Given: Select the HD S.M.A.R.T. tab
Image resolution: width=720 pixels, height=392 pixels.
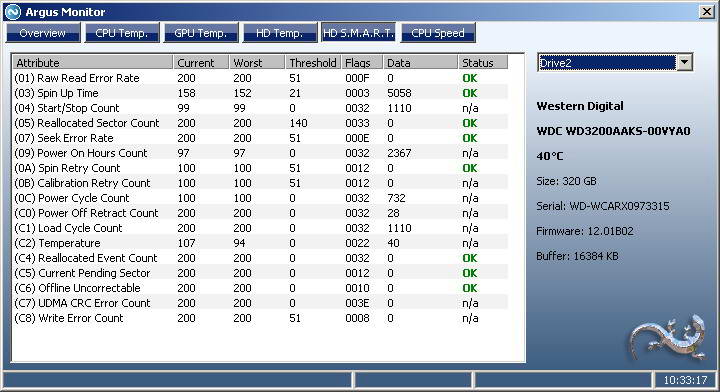Looking at the screenshot, I should click(358, 33).
